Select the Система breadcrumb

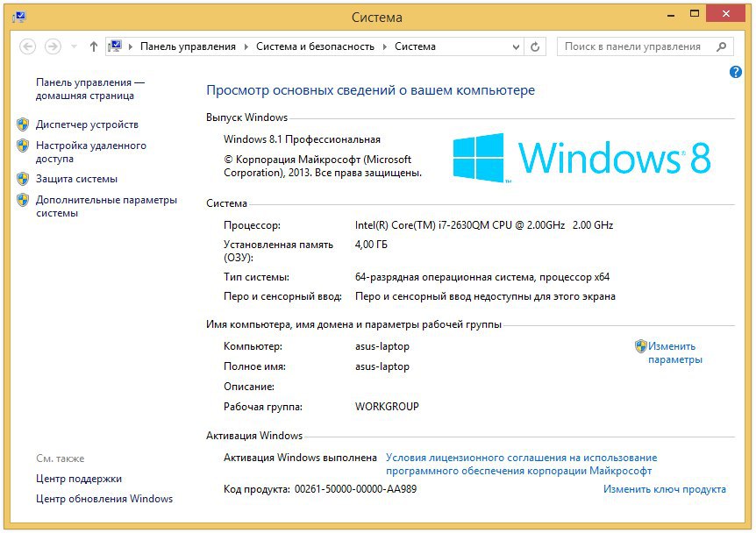click(x=415, y=46)
